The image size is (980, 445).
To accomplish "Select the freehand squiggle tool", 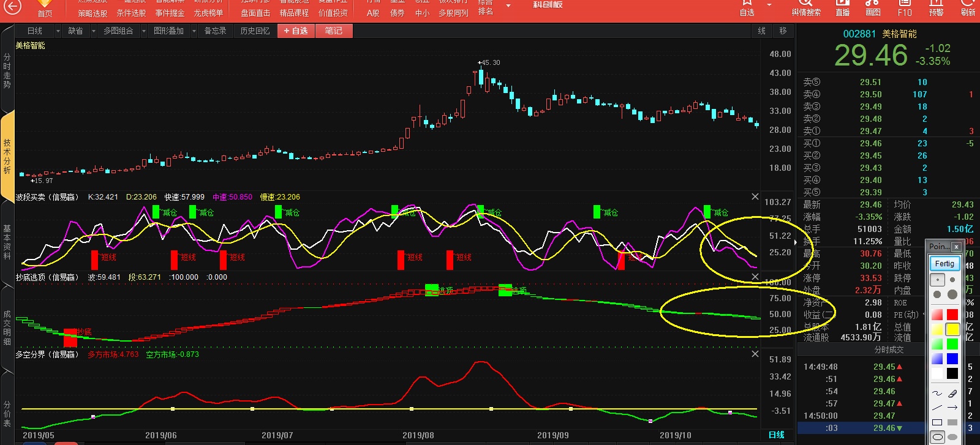I will tap(937, 393).
